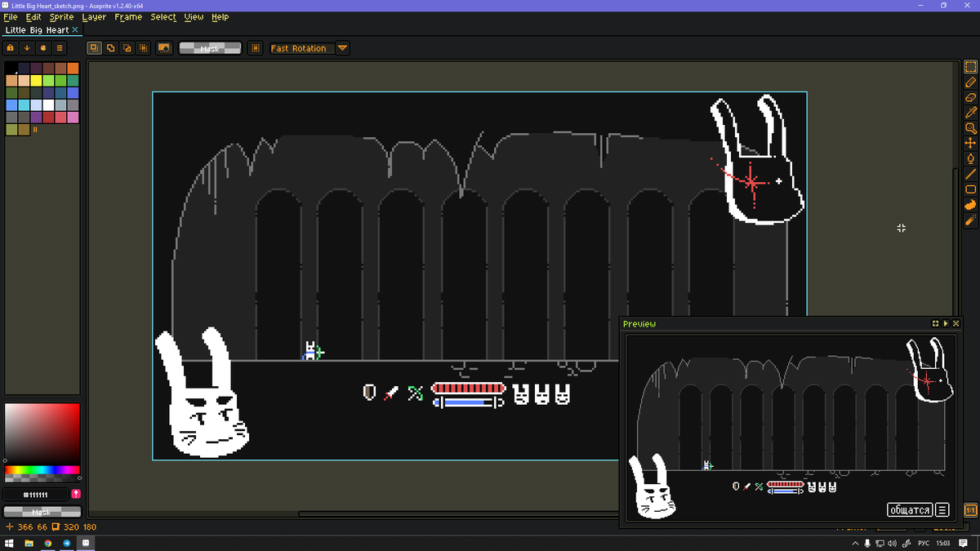
Task: Adjust the hue spectrum slider
Action: click(x=42, y=469)
